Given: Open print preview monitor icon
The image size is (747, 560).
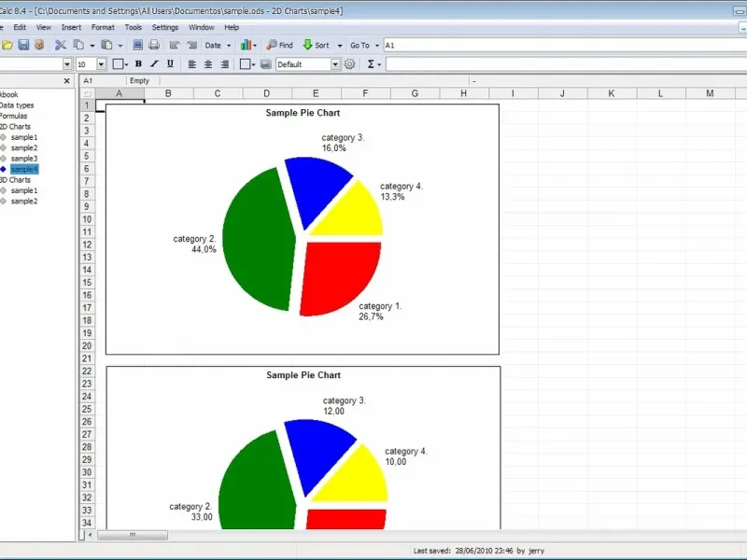Looking at the screenshot, I should (x=137, y=45).
